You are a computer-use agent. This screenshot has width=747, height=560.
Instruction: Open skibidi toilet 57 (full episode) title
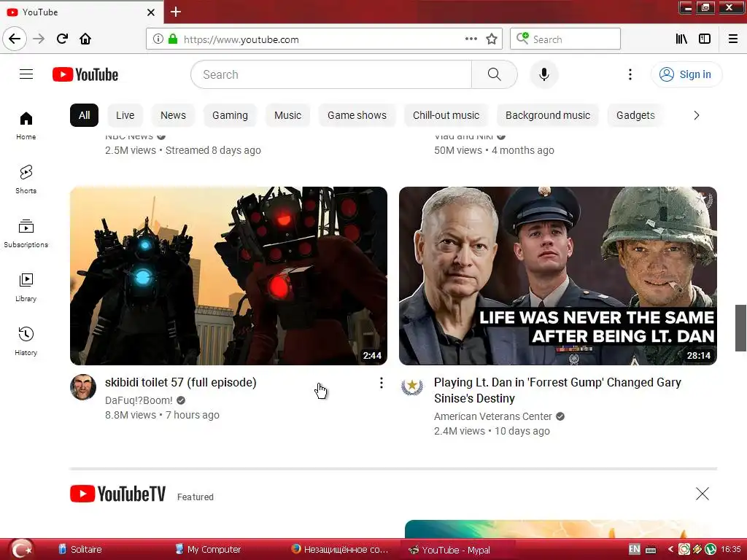click(181, 382)
